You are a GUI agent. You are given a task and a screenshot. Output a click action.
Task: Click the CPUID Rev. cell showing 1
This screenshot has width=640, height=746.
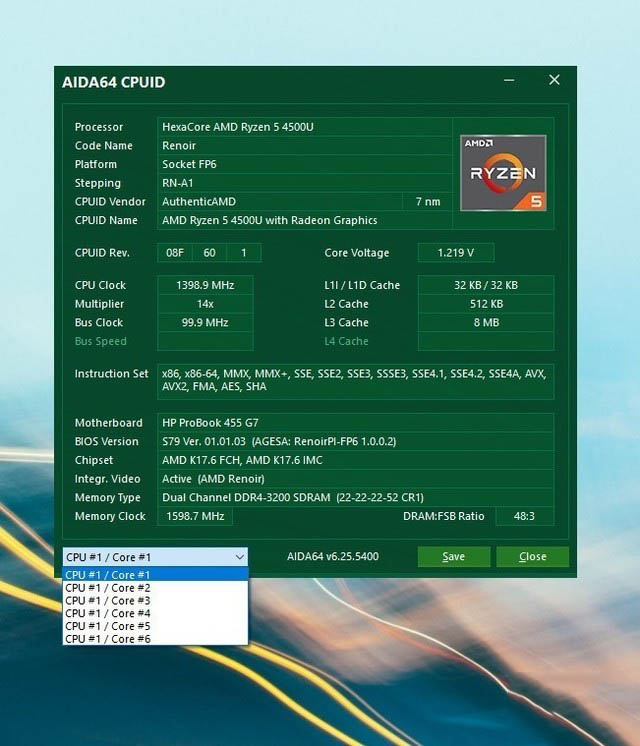click(244, 253)
